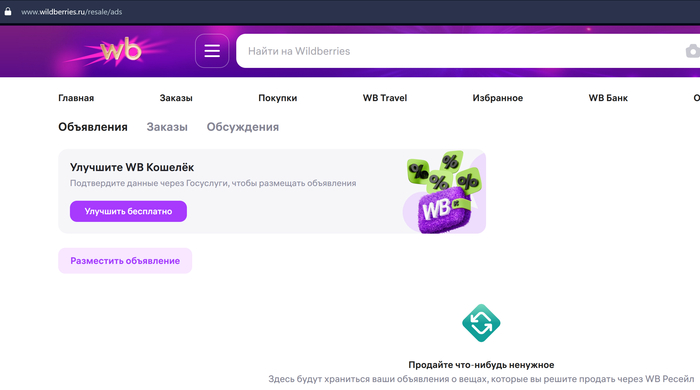This screenshot has width=700, height=390.
Task: Select the Объявления tab
Action: click(x=93, y=127)
